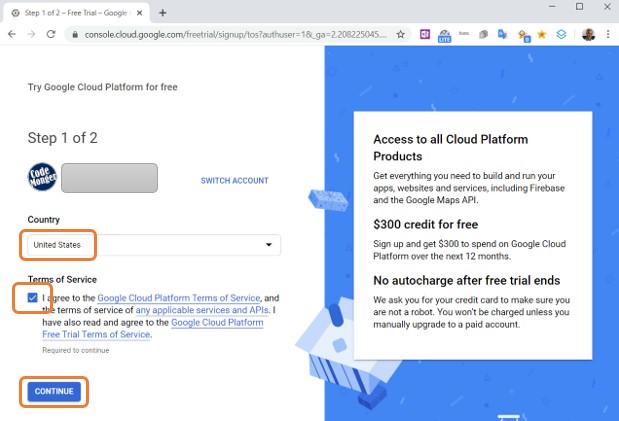
Task: Open a new browser tab
Action: click(163, 13)
